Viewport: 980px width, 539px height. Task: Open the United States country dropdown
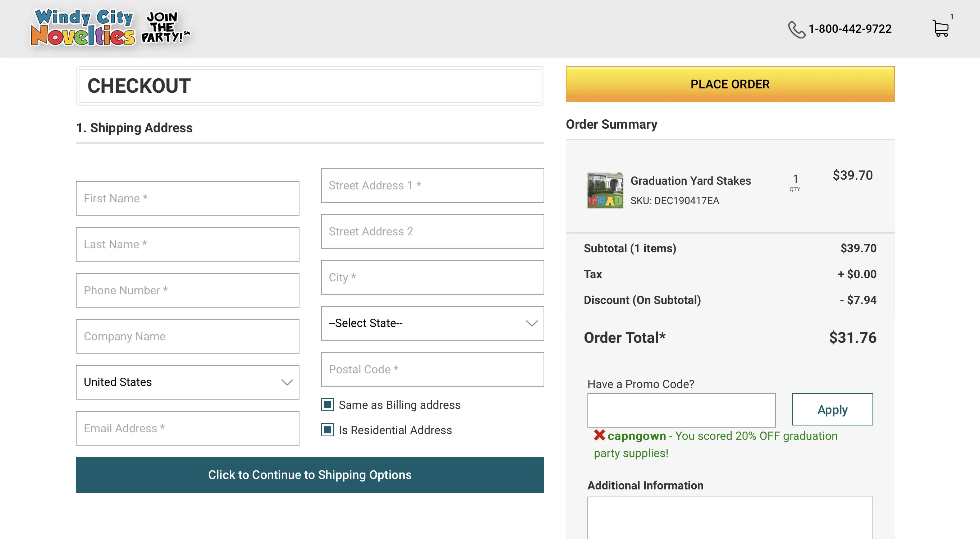(x=187, y=382)
